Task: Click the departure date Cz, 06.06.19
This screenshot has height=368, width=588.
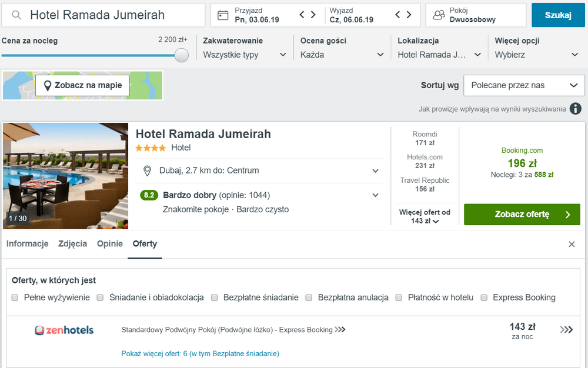Action: (352, 20)
